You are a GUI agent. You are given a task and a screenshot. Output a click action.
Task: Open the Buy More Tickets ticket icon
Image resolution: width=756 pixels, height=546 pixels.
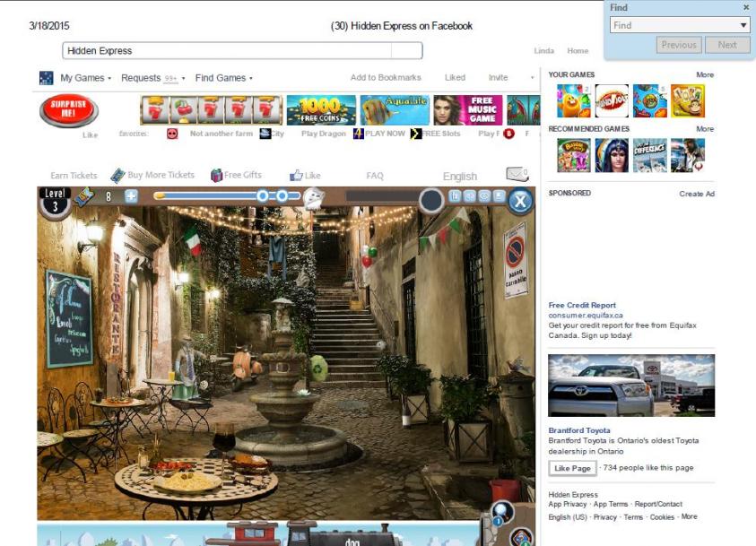pos(117,176)
